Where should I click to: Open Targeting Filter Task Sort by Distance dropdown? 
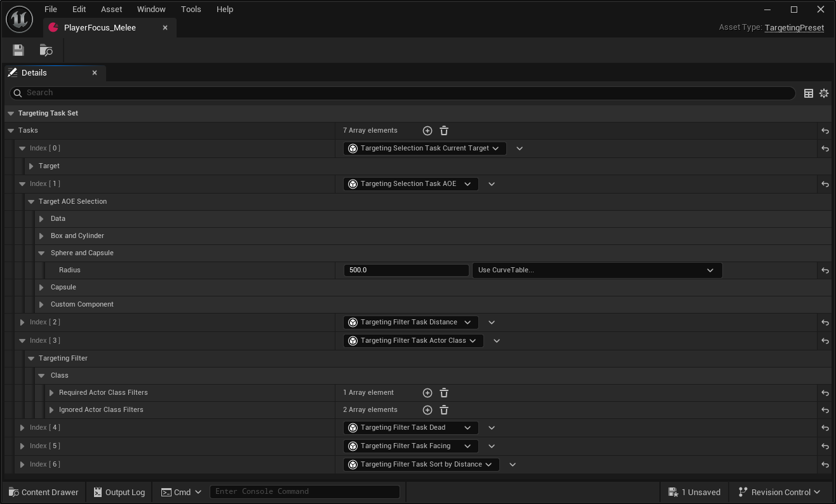coord(421,465)
